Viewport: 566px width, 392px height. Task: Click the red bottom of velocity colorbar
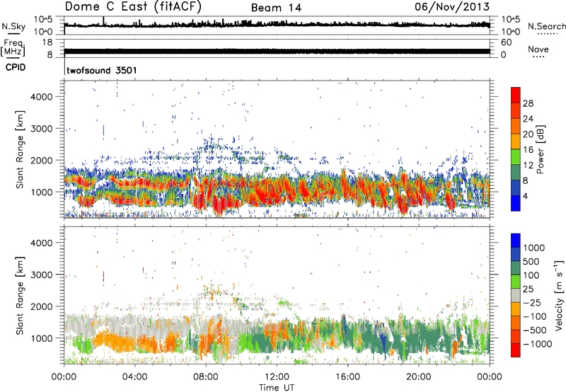coord(516,350)
